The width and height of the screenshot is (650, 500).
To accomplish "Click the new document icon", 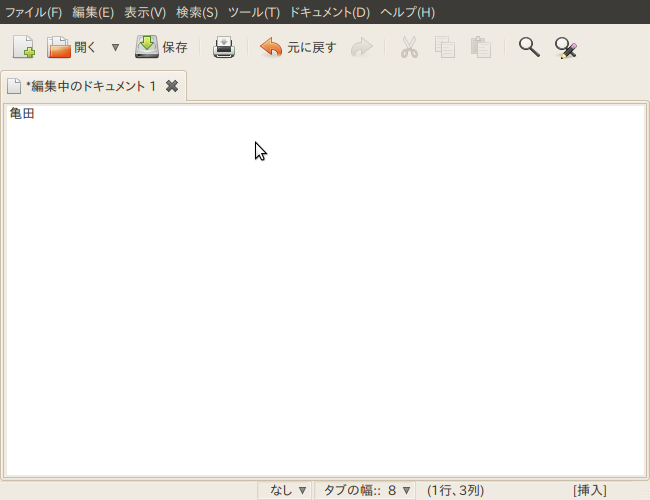I will 23,47.
